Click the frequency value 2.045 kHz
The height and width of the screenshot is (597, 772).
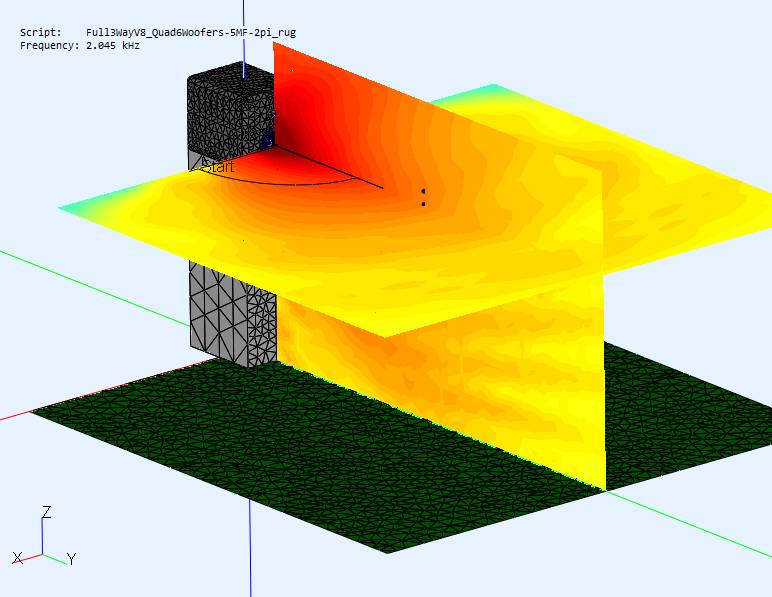coord(113,46)
